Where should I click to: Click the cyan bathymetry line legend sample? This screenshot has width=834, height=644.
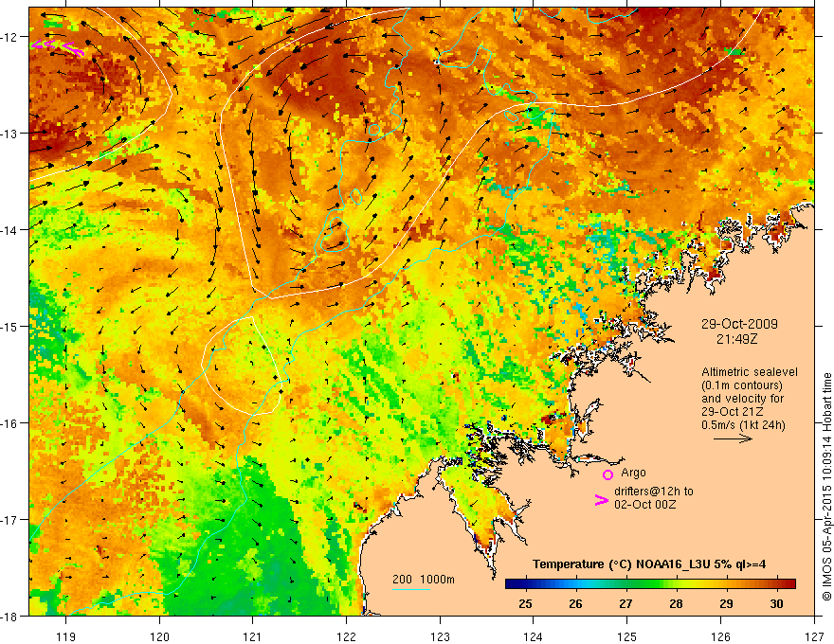click(411, 589)
